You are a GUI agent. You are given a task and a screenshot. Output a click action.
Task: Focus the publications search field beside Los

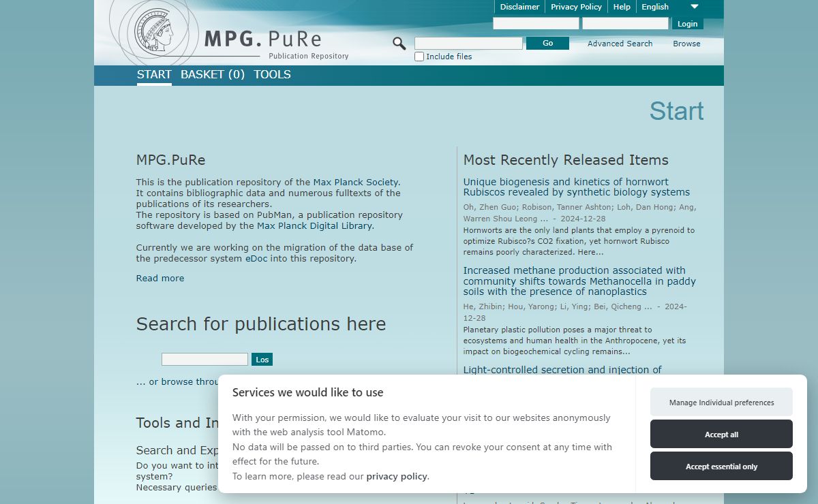[x=204, y=359]
